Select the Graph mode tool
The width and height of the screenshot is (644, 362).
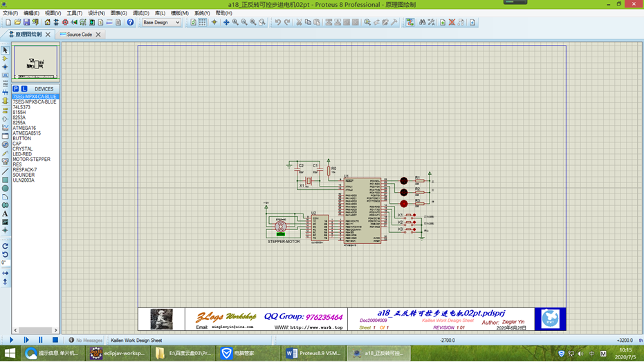(x=5, y=128)
